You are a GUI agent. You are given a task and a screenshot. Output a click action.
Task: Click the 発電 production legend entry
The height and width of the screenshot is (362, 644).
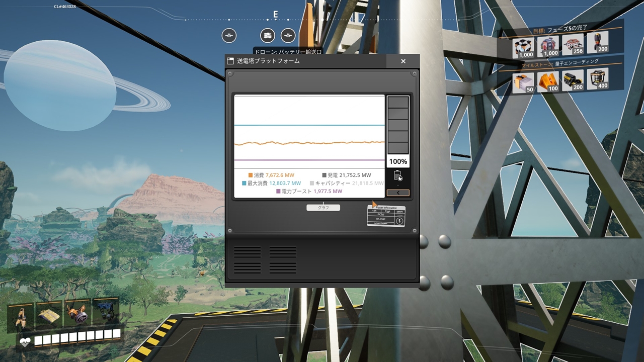[x=347, y=175]
